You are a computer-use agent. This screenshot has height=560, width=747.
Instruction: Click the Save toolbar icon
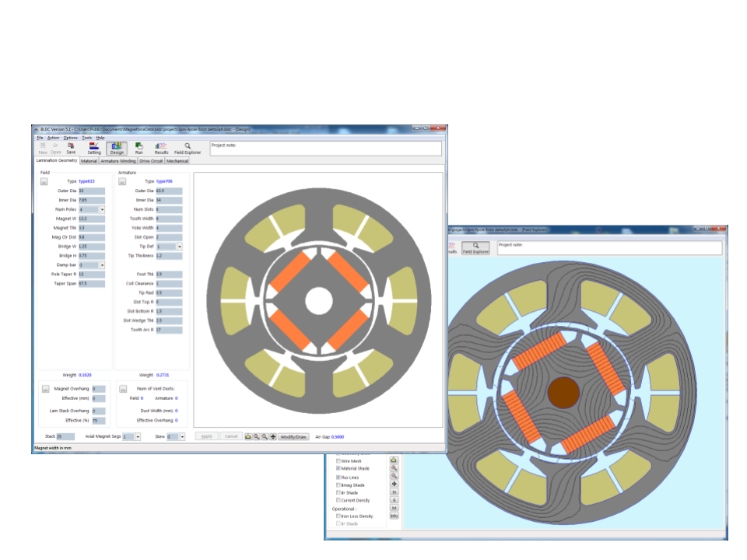pos(71,148)
